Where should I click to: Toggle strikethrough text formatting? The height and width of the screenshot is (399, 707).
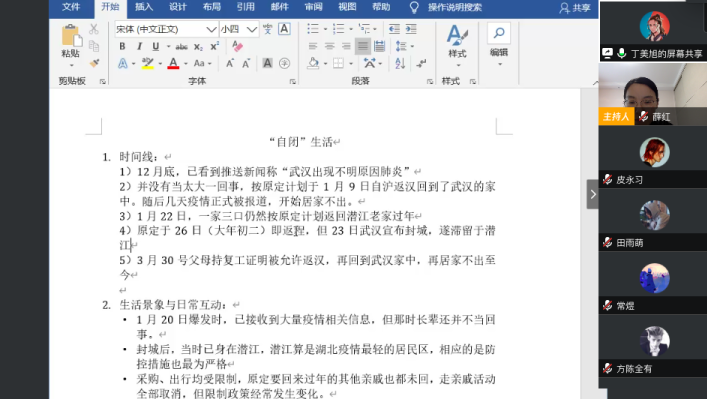tap(181, 46)
